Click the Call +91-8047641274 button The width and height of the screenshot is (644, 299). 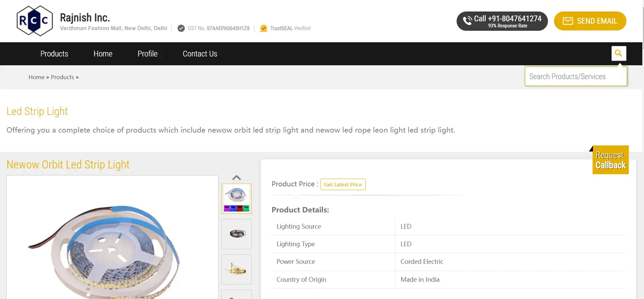[502, 21]
